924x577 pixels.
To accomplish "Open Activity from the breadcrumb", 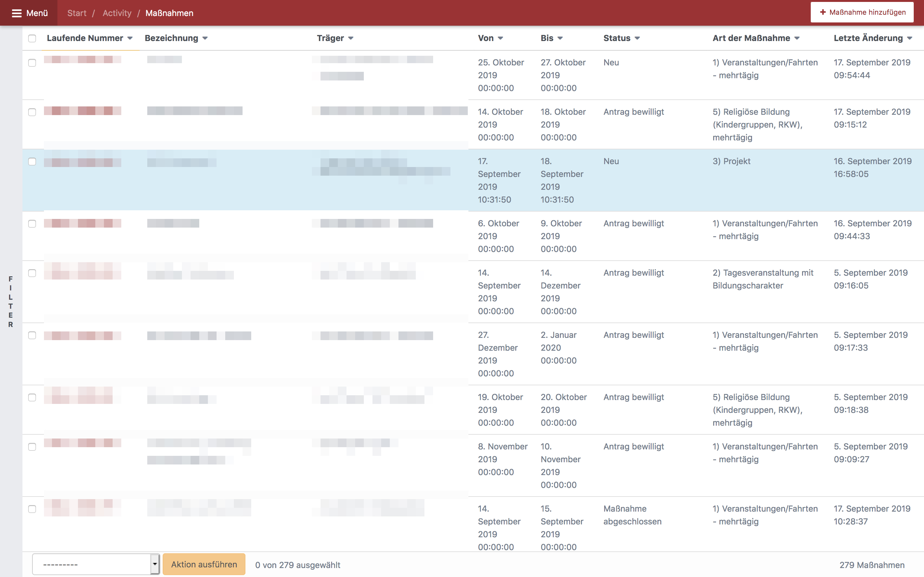I will (117, 13).
